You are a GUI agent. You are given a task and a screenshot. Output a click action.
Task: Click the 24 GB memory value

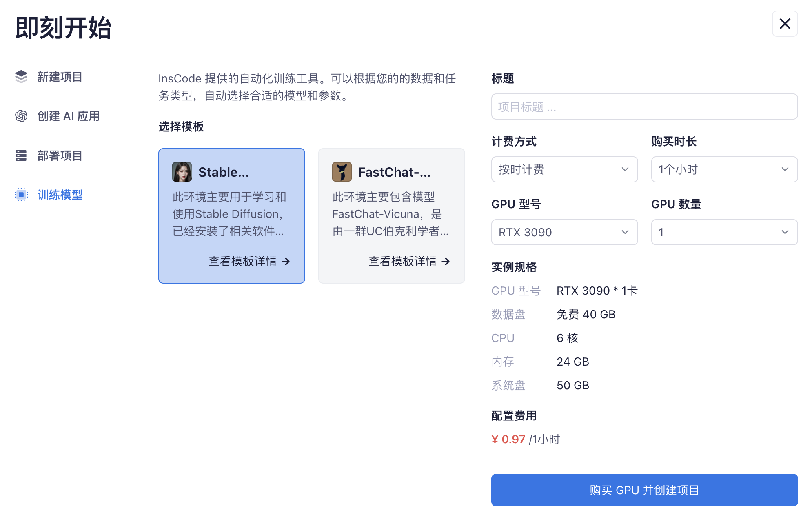click(573, 362)
